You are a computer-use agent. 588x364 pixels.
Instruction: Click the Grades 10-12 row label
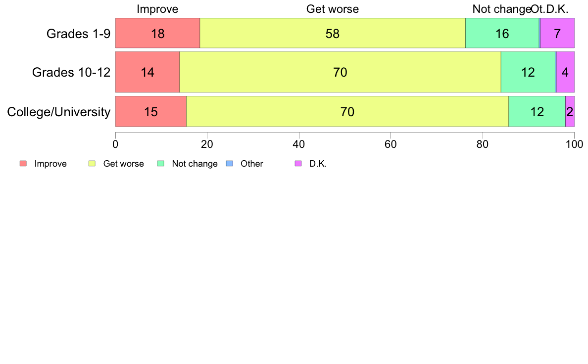[71, 72]
